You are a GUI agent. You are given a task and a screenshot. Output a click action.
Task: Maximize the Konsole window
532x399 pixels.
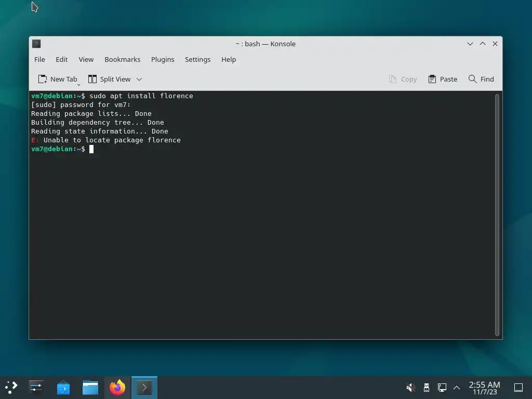point(483,44)
